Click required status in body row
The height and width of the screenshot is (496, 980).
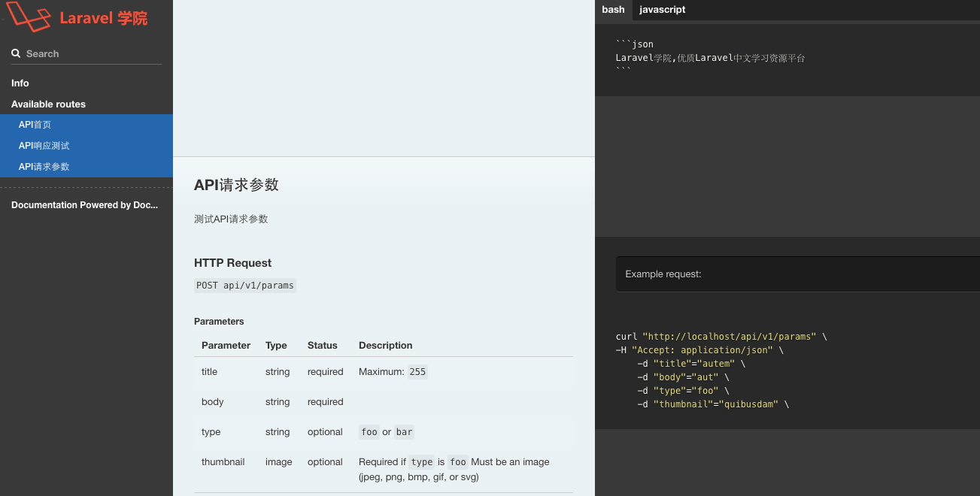(325, 401)
